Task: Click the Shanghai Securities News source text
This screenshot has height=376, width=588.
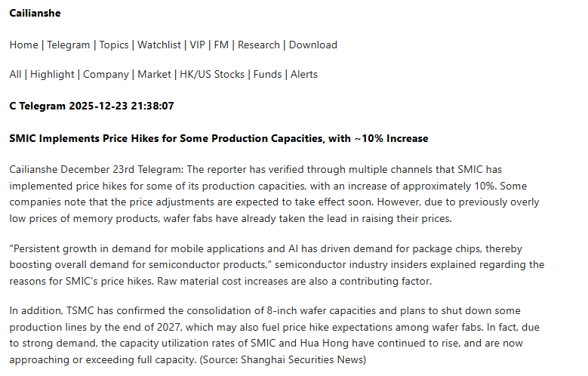Action: 302,359
